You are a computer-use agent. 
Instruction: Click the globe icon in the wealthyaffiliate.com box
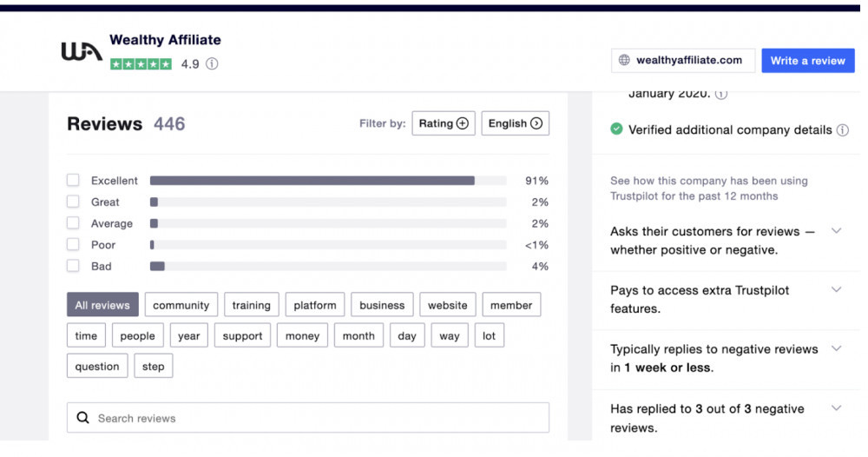pyautogui.click(x=624, y=60)
